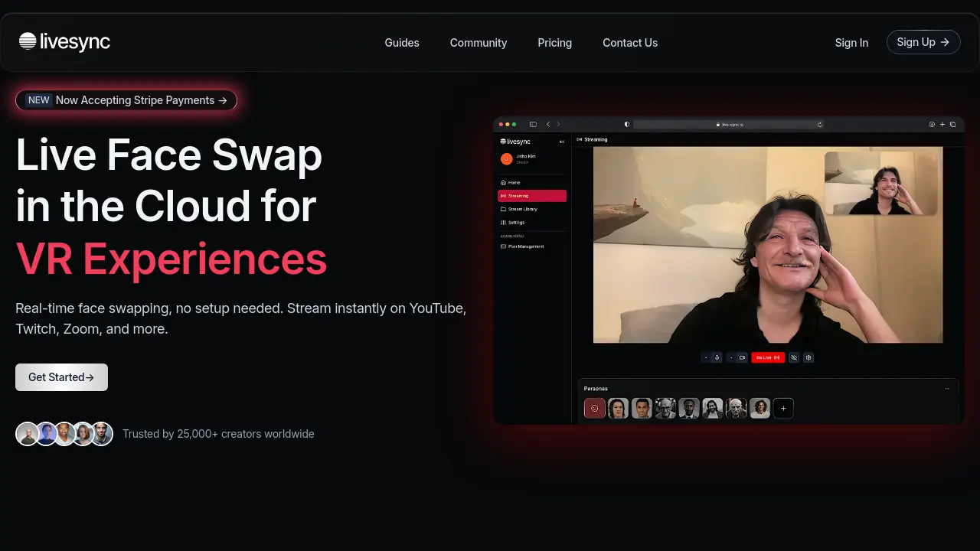Toggle the microphone icon in stream controls
Image resolution: width=980 pixels, height=551 pixels.
[x=717, y=357]
